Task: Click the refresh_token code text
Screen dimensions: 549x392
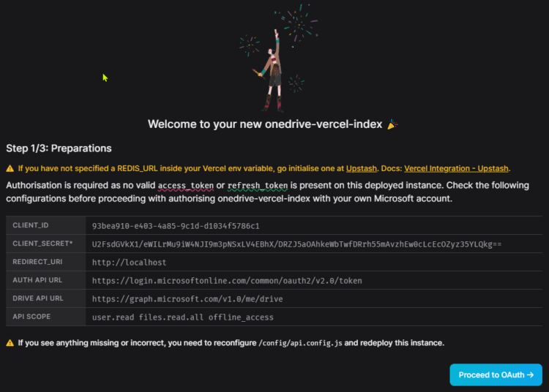Action: (258, 185)
